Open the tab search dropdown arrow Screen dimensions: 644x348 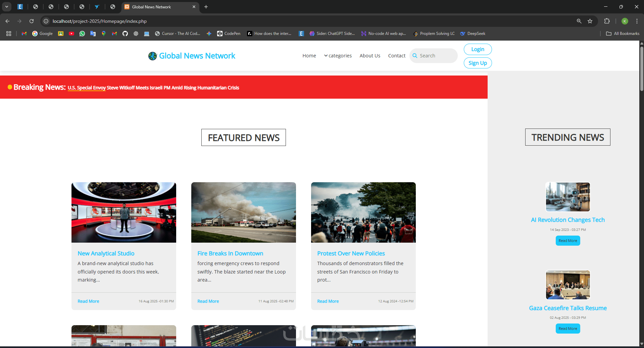coord(7,7)
